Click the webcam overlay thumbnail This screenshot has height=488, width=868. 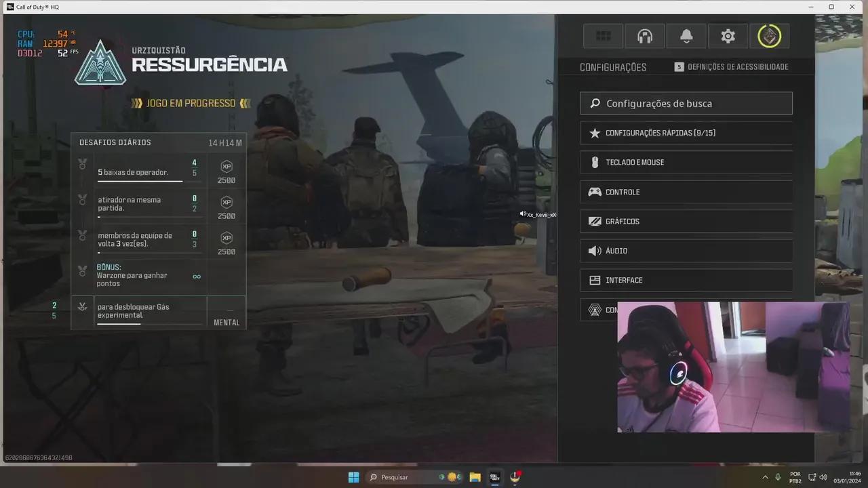(734, 367)
